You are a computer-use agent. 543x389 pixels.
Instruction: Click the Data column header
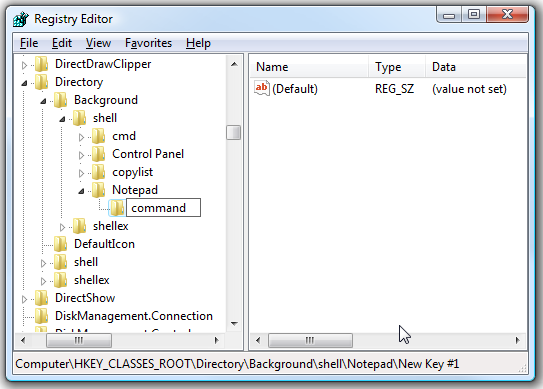[476, 67]
